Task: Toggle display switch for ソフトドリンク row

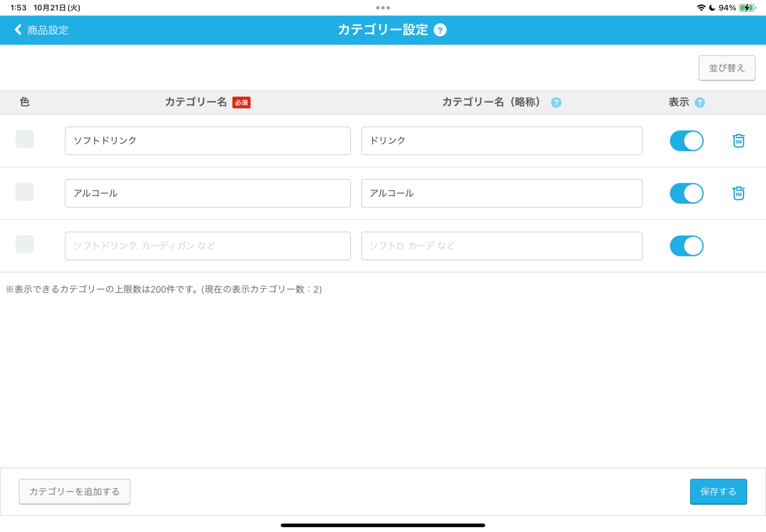Action: click(x=686, y=141)
